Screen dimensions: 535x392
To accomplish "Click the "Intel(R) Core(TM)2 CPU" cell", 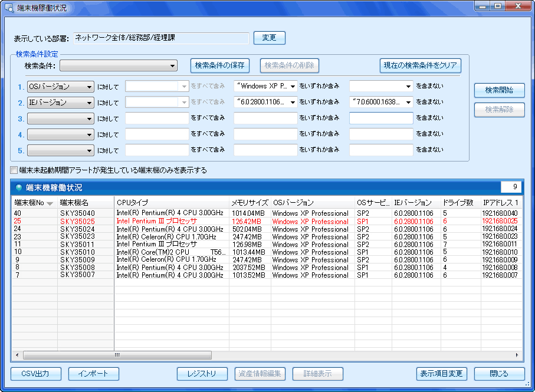I will 171,252.
